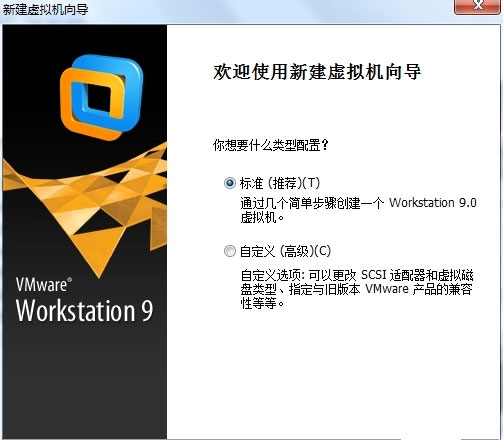
Task: Select the 标准 (推荐) radio button
Action: 229,183
